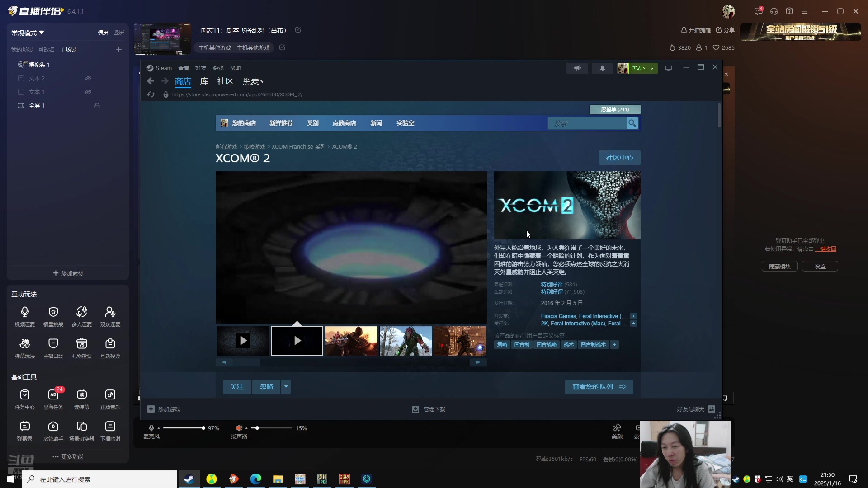Edit the stream title pencil icon
Image resolution: width=868 pixels, height=488 pixels.
click(298, 30)
